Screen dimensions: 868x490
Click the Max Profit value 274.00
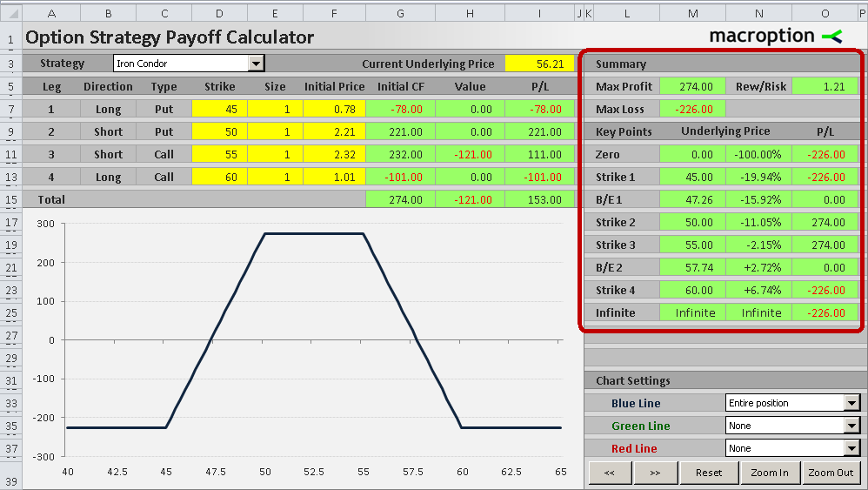[692, 86]
